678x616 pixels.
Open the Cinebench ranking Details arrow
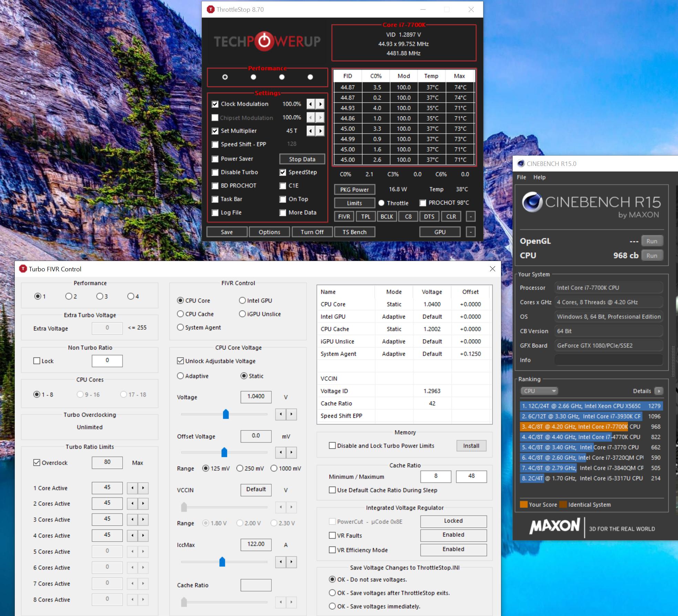659,391
